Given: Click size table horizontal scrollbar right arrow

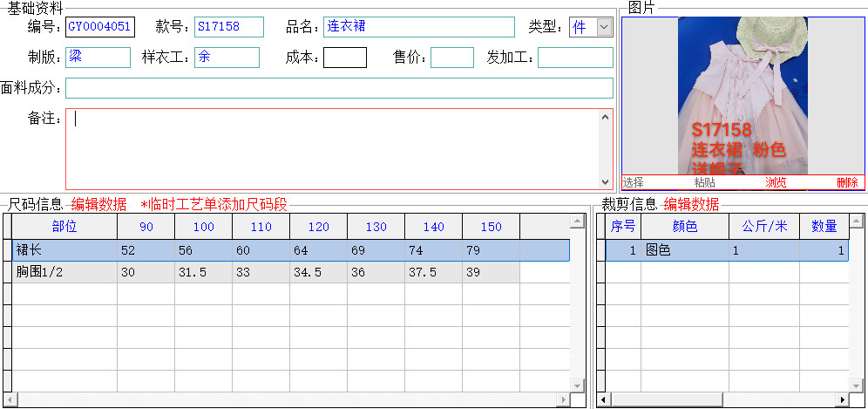Looking at the screenshot, I should [564, 399].
